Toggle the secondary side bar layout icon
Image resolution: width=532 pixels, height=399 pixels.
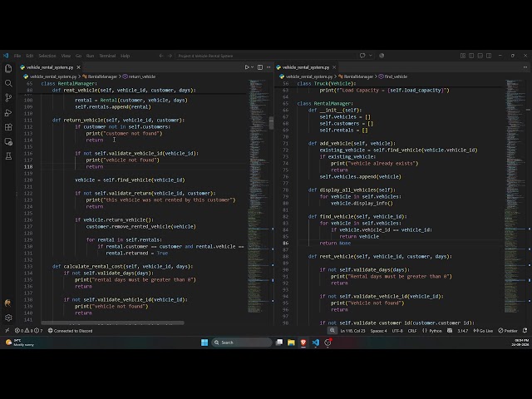[489, 56]
